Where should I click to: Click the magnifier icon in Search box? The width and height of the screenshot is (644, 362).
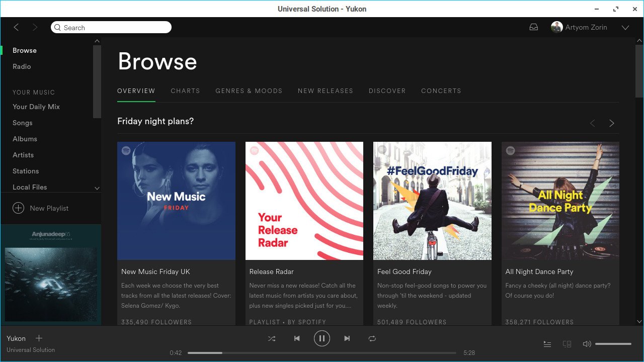(57, 28)
